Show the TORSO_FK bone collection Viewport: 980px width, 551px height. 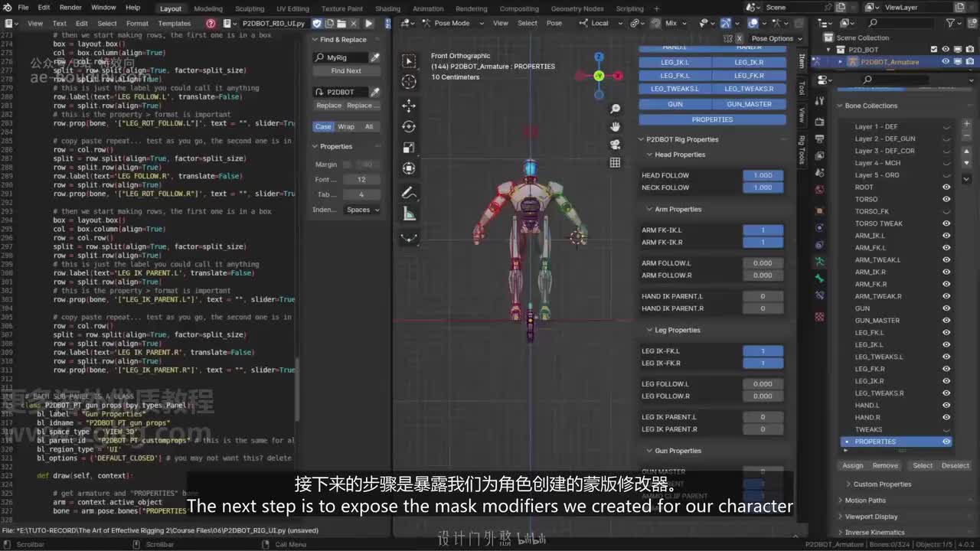click(946, 212)
